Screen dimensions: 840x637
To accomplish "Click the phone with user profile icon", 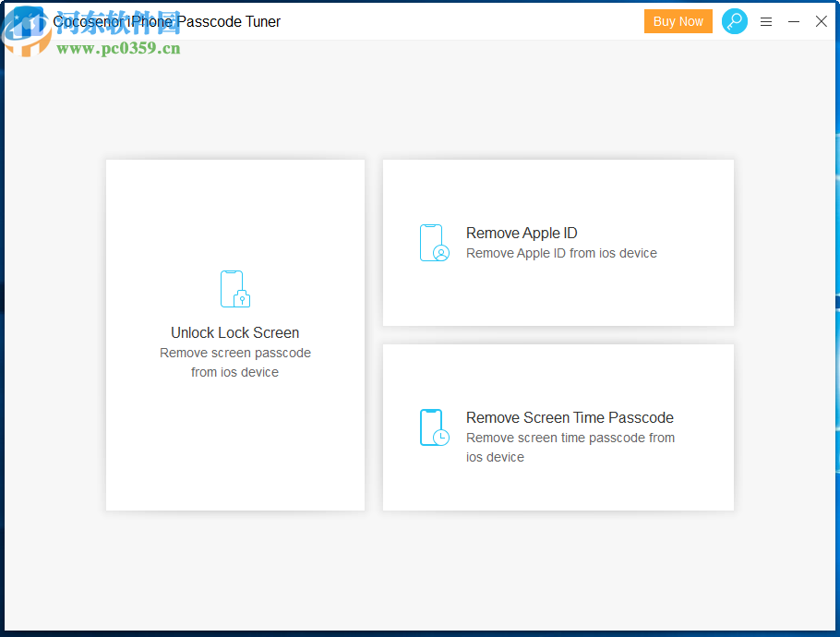I will click(434, 243).
